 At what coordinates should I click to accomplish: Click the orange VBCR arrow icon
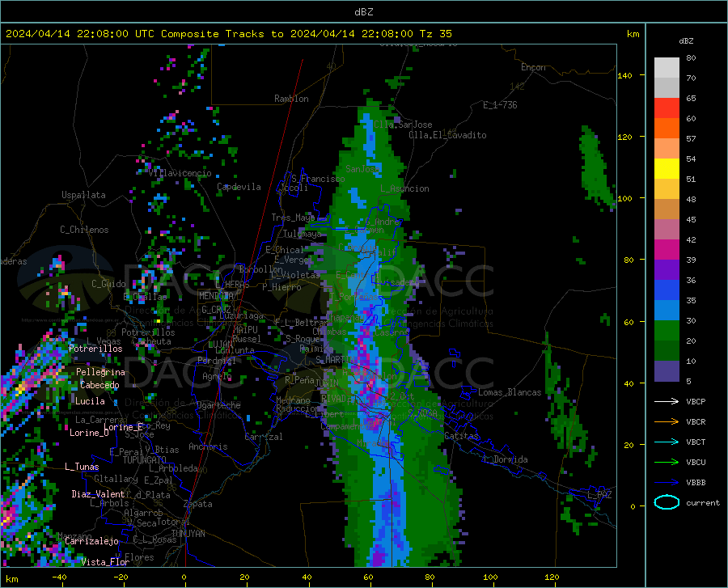(x=667, y=421)
